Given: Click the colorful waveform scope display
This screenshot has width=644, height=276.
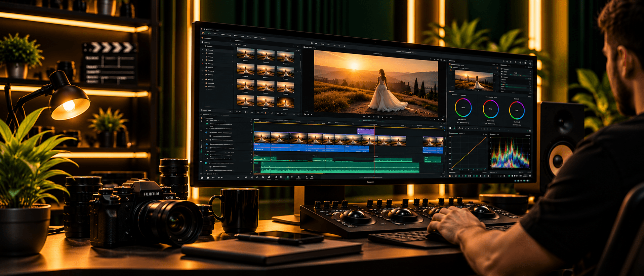Looking at the screenshot, I should point(510,153).
